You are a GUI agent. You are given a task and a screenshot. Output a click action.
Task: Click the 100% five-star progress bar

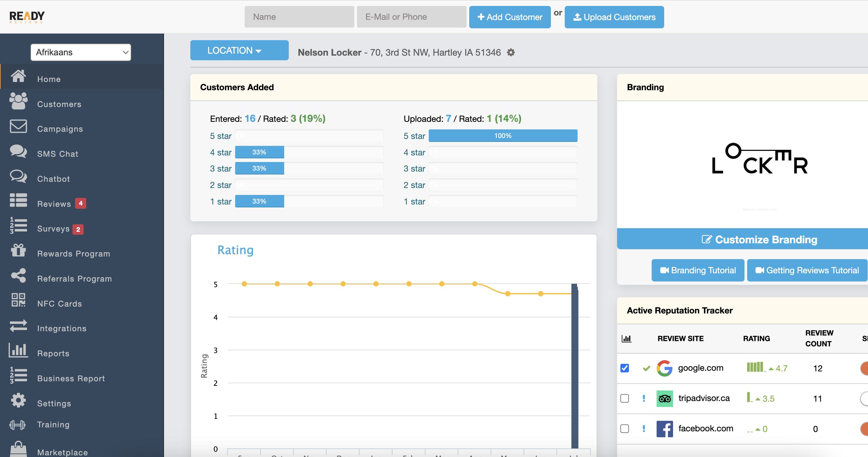tap(502, 135)
